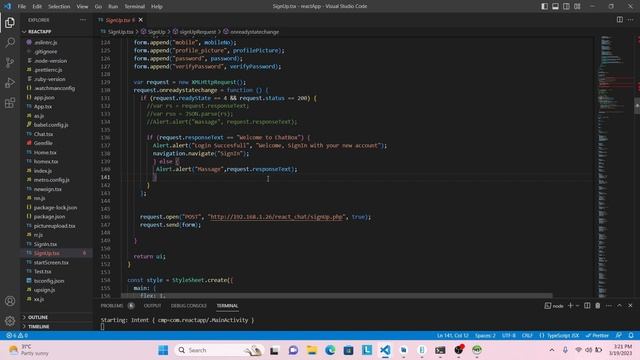
Task: Click Explorer more actions ellipsis
Action: [x=83, y=20]
